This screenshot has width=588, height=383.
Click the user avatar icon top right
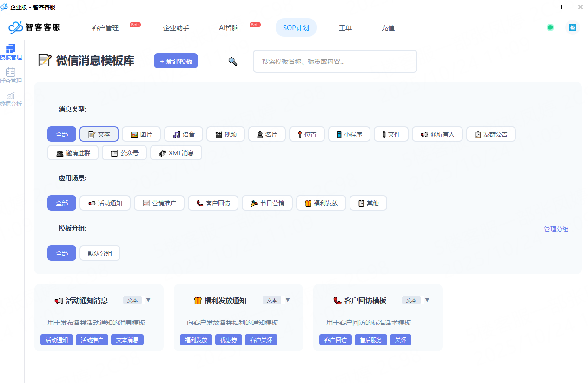[572, 27]
